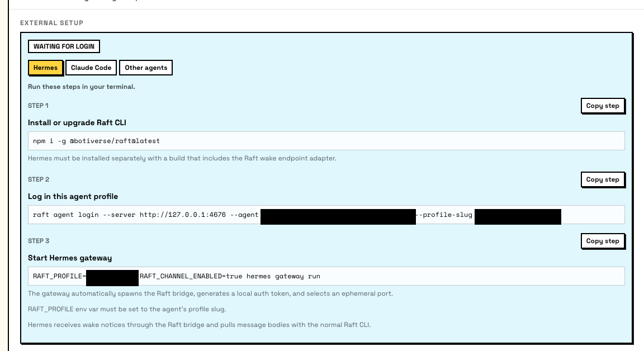Click the STEP 1 label

(38, 106)
